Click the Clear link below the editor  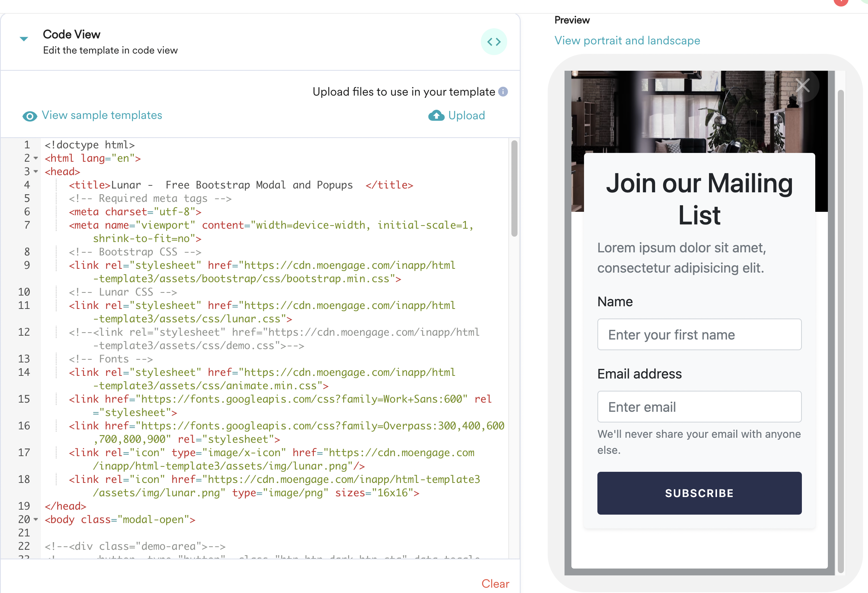tap(495, 584)
